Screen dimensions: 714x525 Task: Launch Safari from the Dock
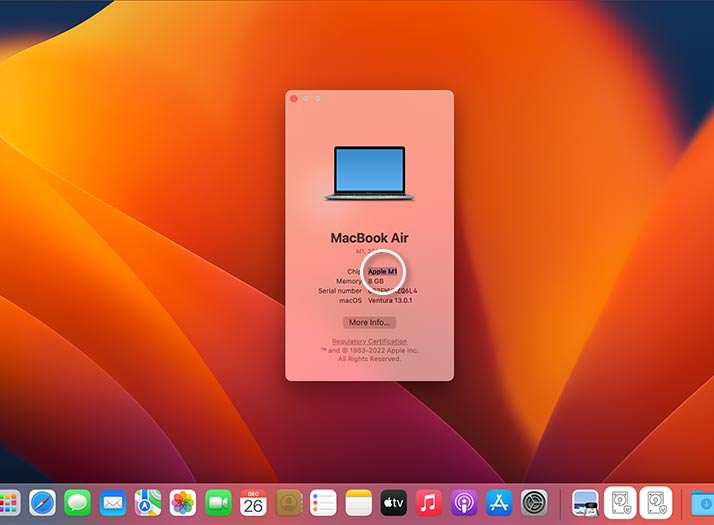point(42,503)
